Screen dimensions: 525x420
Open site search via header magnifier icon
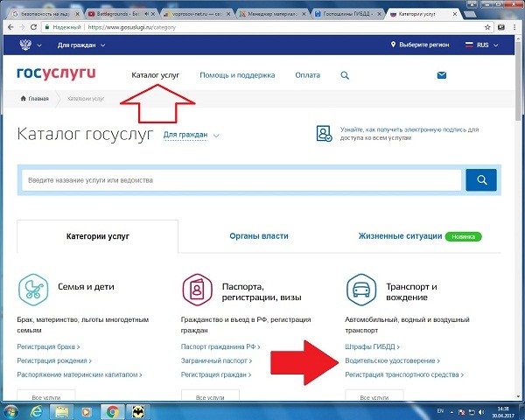[x=345, y=75]
